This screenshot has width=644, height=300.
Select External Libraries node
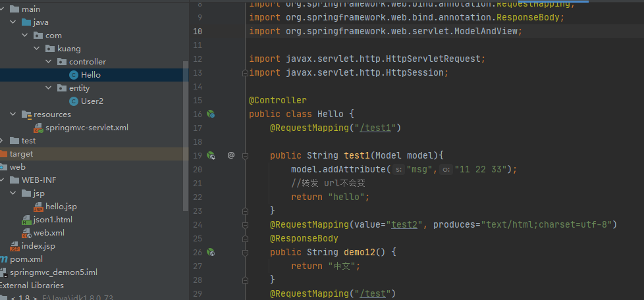(x=31, y=286)
